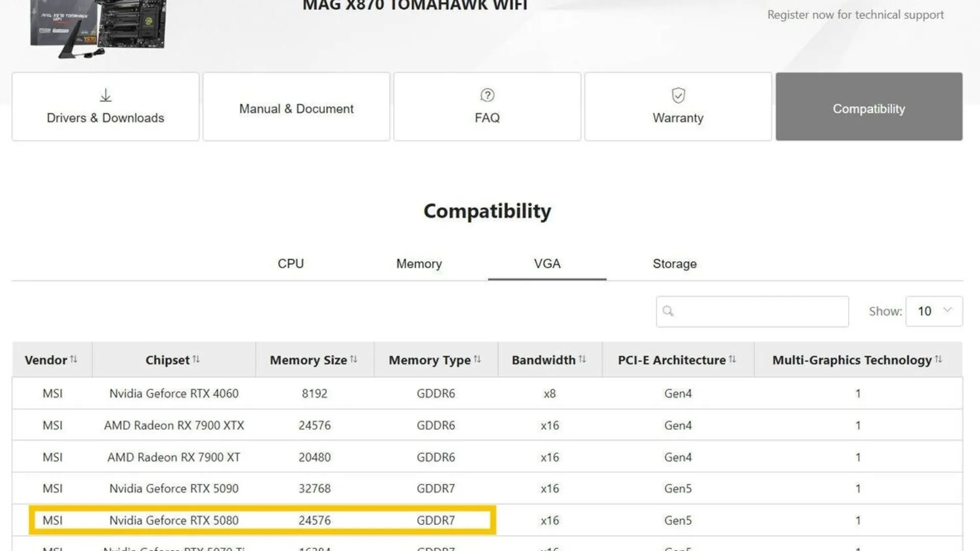Sort by Bandwidth sort arrows
This screenshot has width=980, height=551.
pos(582,359)
